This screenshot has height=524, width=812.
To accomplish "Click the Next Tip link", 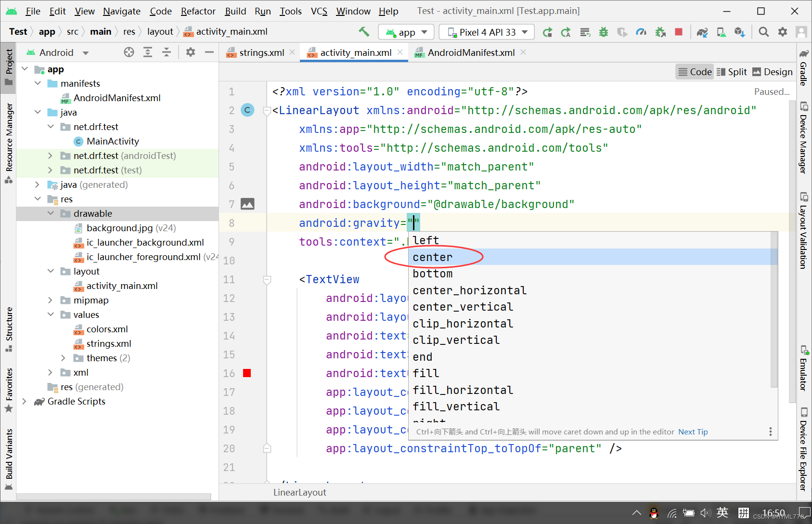I will point(693,432).
